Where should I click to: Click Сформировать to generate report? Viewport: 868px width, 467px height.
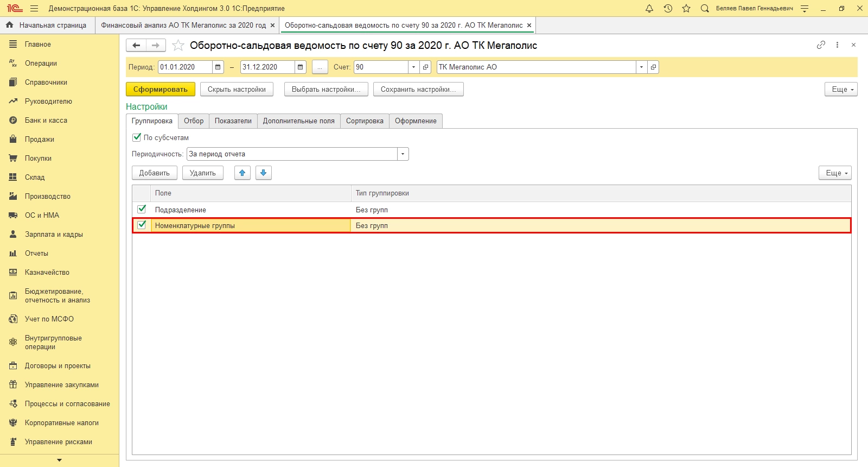(x=161, y=90)
